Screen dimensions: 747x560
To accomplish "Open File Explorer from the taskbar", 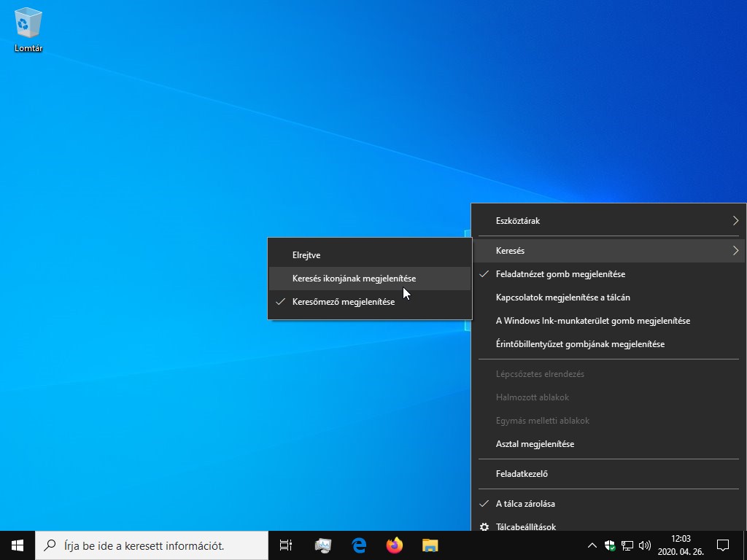I will [430, 545].
